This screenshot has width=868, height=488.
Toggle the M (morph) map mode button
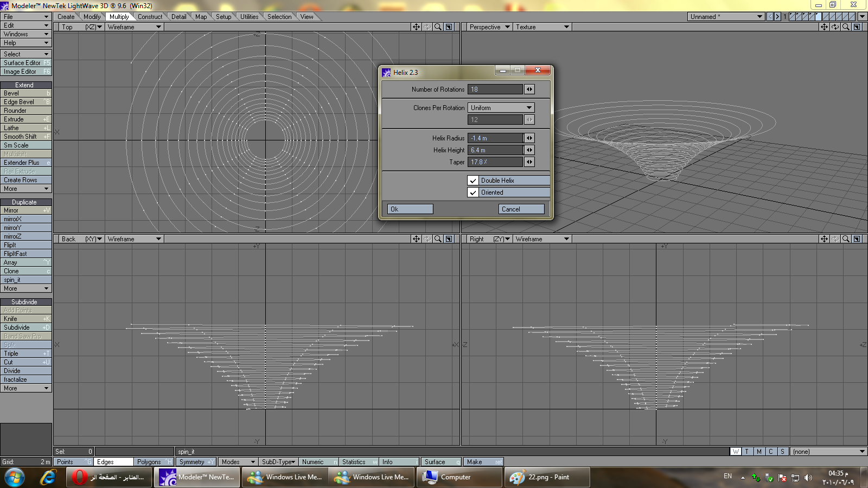pos(759,451)
